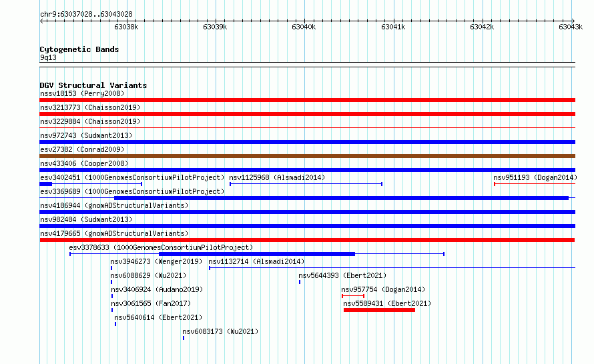Click the blue bar of nsv4186944
Image resolution: width=594 pixels, height=364 pixels.
tap(307, 212)
